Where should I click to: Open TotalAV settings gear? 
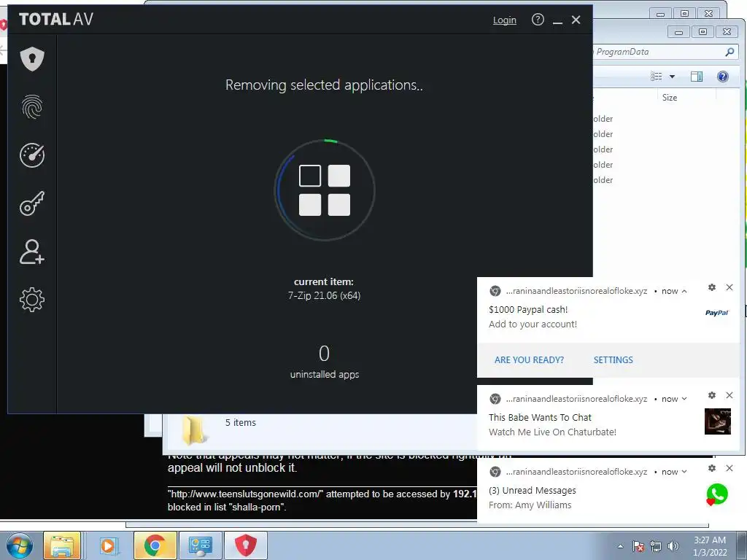(32, 300)
